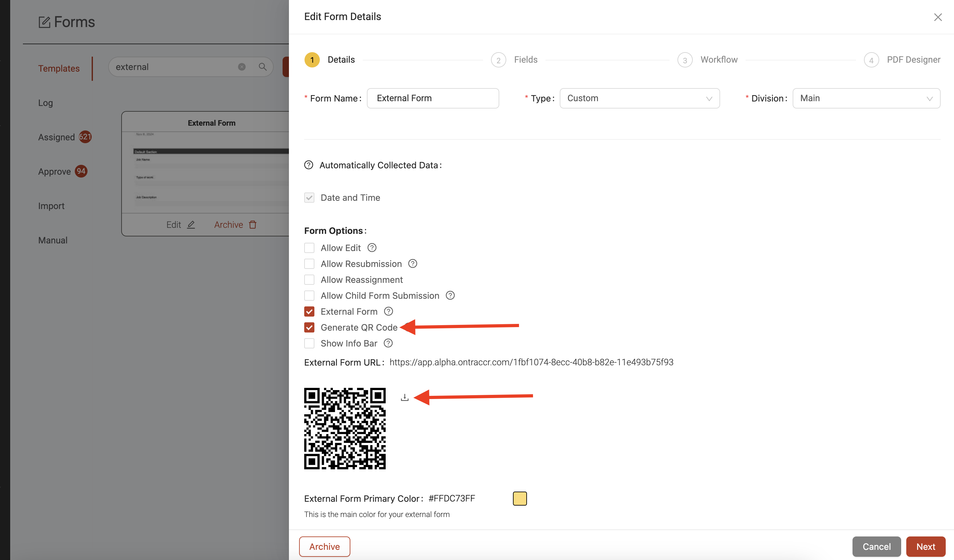Enable the Allow Reassignment checkbox
Image resolution: width=954 pixels, height=560 pixels.
click(309, 279)
